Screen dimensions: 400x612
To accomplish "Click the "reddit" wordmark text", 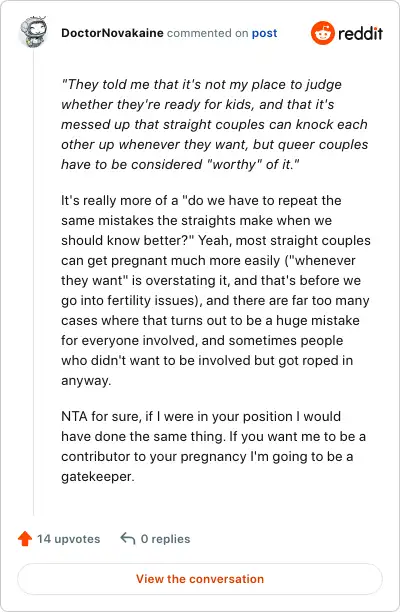I will click(x=360, y=34).
